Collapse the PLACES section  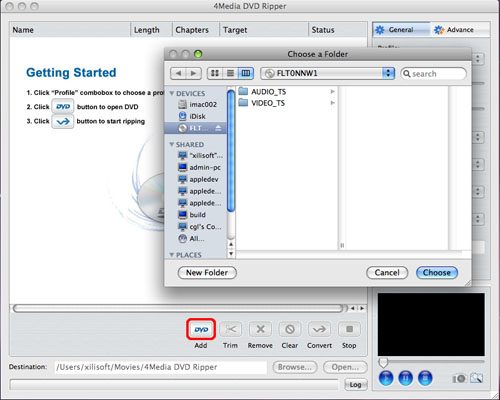coord(172,255)
